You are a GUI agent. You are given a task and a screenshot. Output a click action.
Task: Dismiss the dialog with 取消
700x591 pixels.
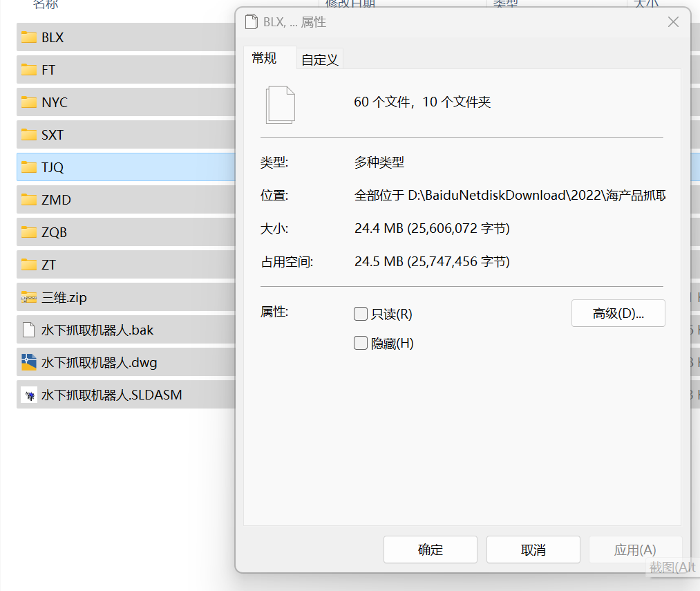pos(533,549)
